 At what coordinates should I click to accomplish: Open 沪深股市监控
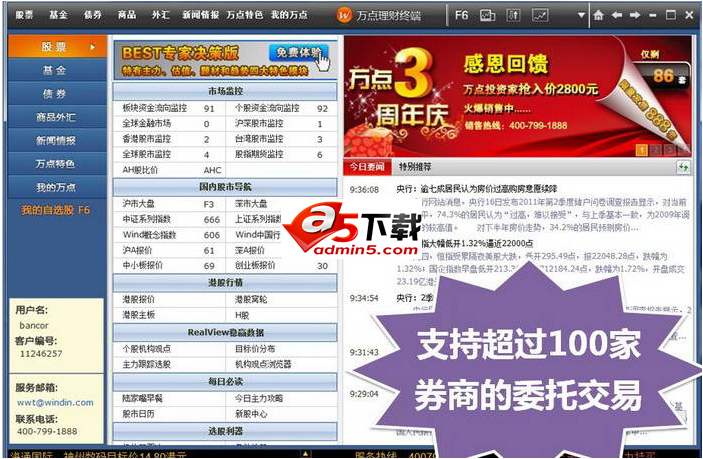point(259,123)
